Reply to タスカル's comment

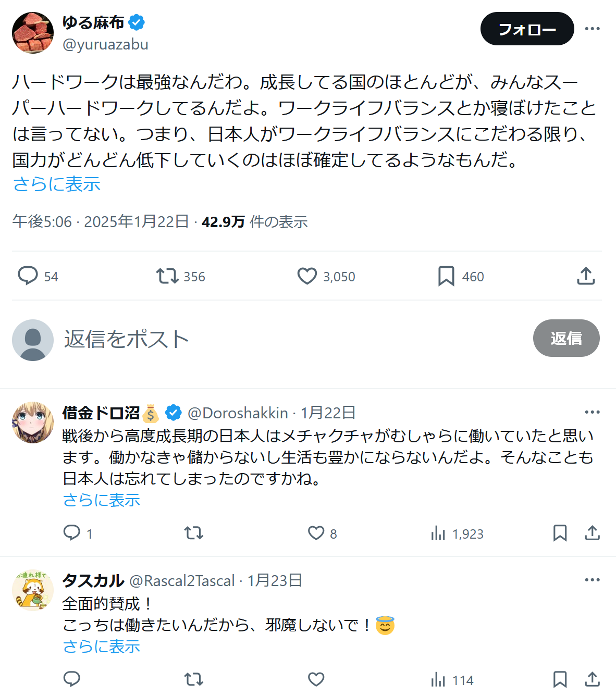point(71,679)
